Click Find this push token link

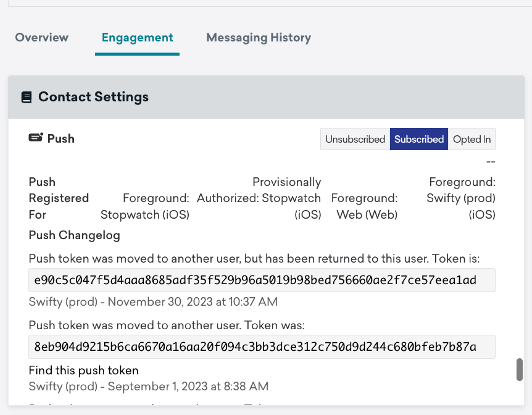click(84, 370)
